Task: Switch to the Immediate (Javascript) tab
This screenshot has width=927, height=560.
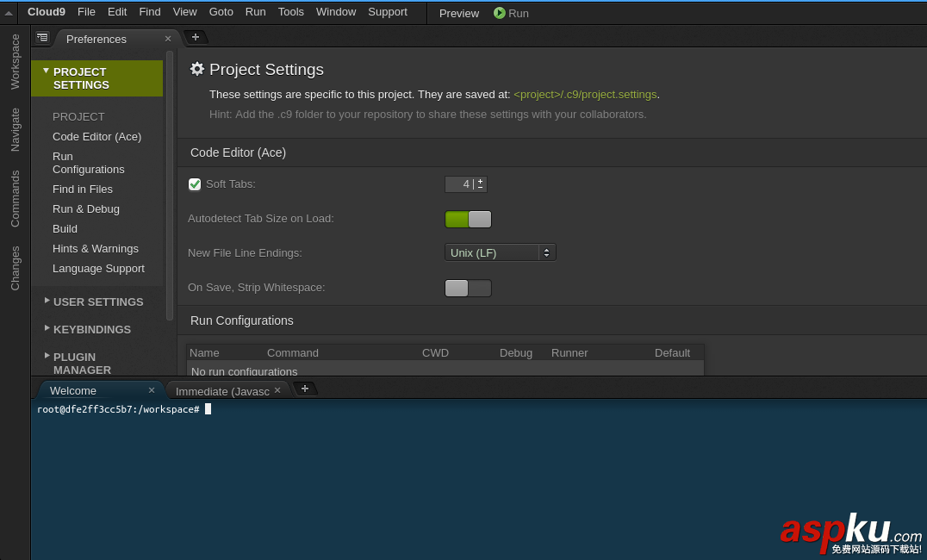Action: (x=222, y=391)
